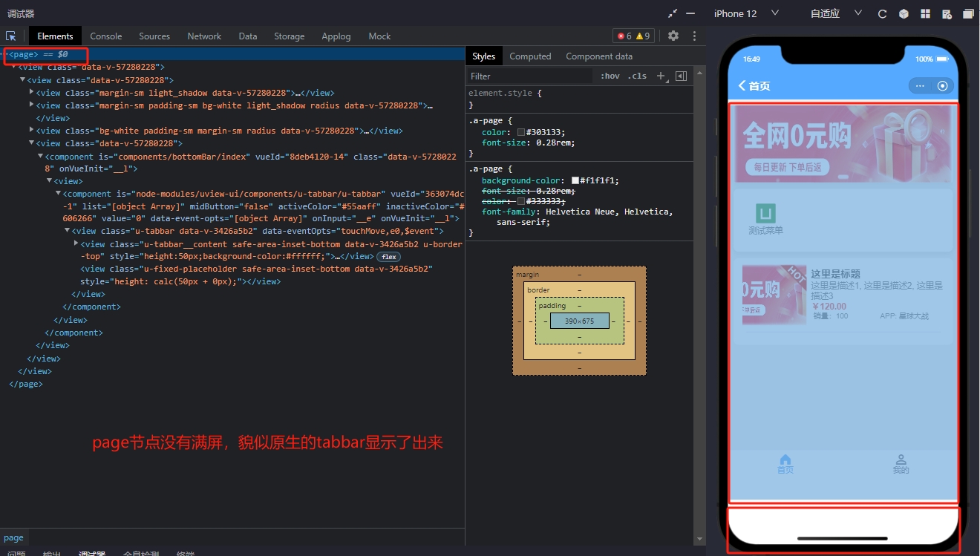The width and height of the screenshot is (980, 556).
Task: Tap the 每日更新 下单后返 banner button
Action: click(787, 168)
